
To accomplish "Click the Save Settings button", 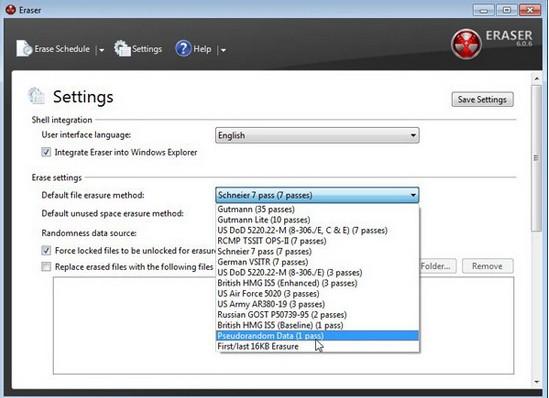I will [482, 100].
